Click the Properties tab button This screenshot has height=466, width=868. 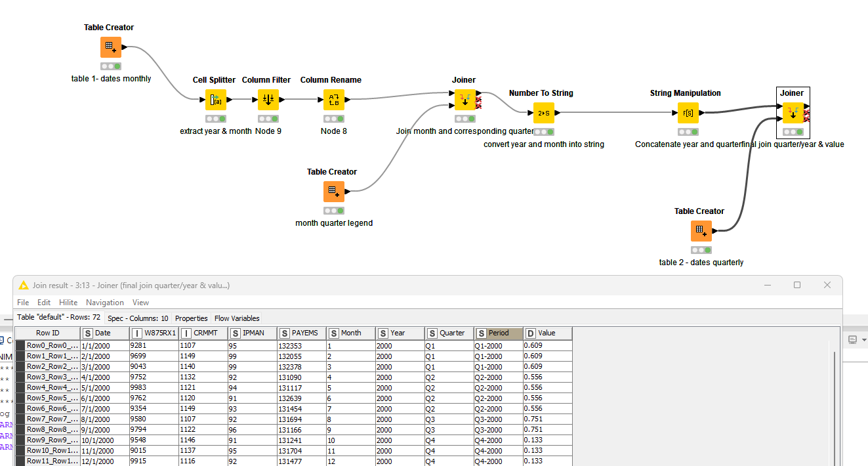coord(191,318)
